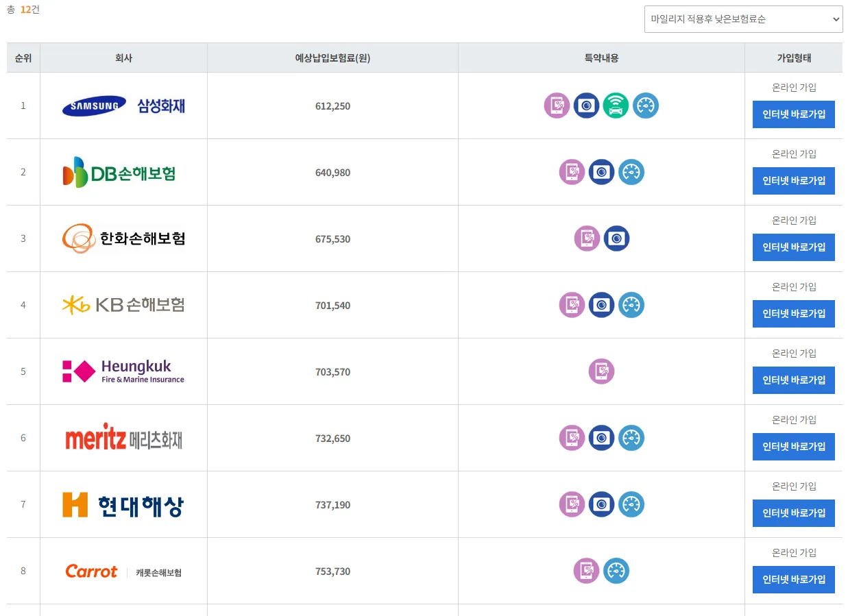Click the 현대해상 company logo
The width and height of the screenshot is (848, 616).
click(x=123, y=504)
